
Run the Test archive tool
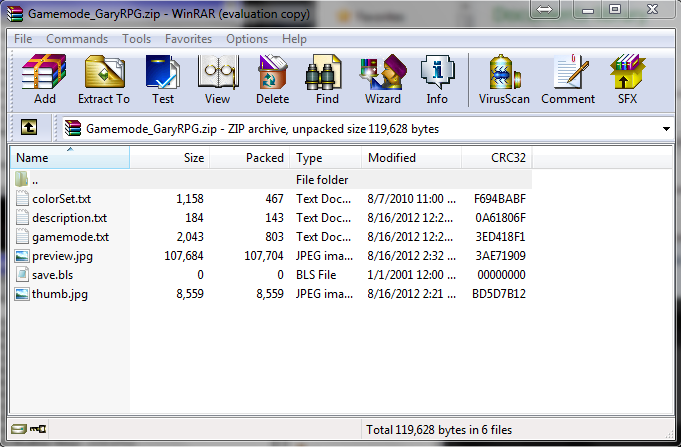[x=163, y=80]
